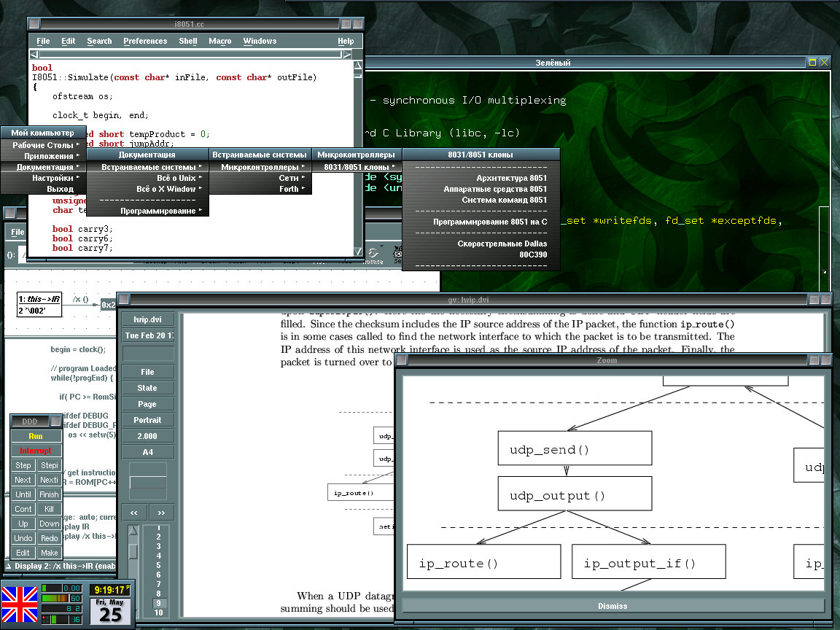Click the Stepi button in DDD panel
Image resolution: width=840 pixels, height=630 pixels.
pyautogui.click(x=49, y=465)
